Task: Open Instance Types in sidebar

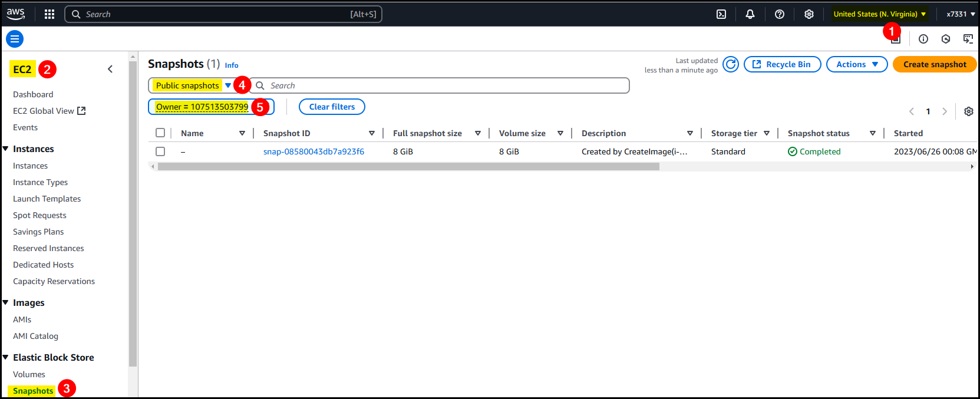Action: click(x=40, y=182)
